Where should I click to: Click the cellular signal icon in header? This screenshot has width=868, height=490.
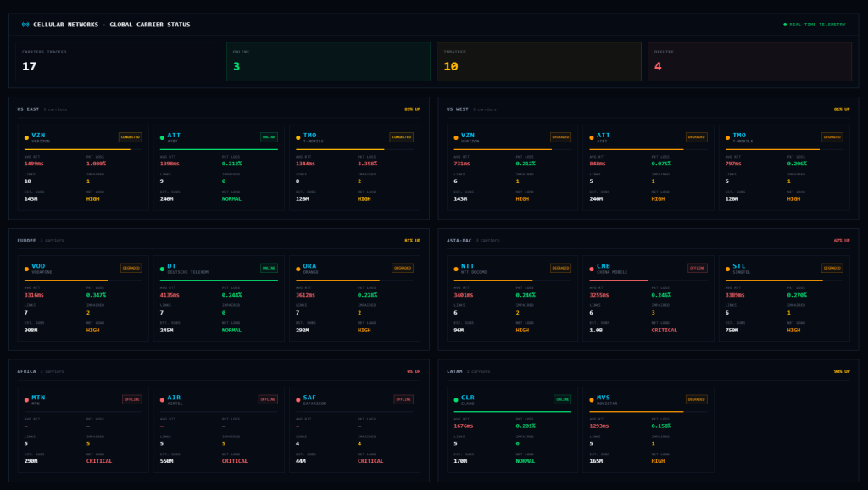pos(25,25)
